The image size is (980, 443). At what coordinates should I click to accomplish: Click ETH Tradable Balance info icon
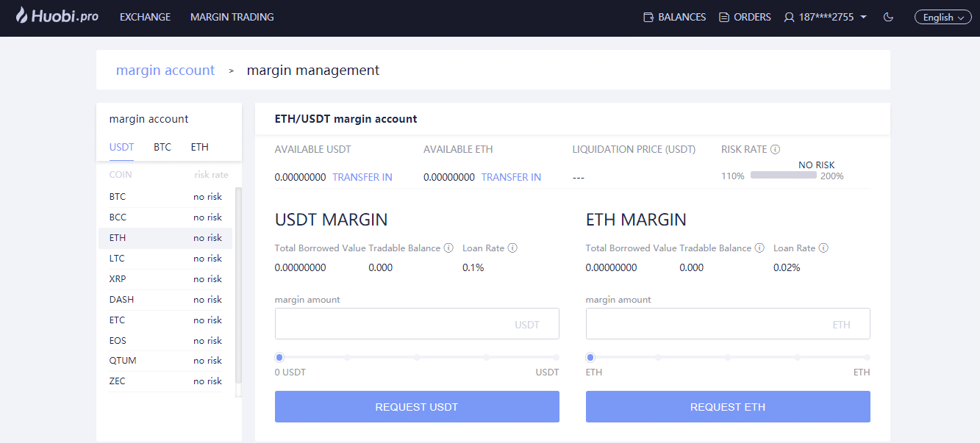point(759,248)
